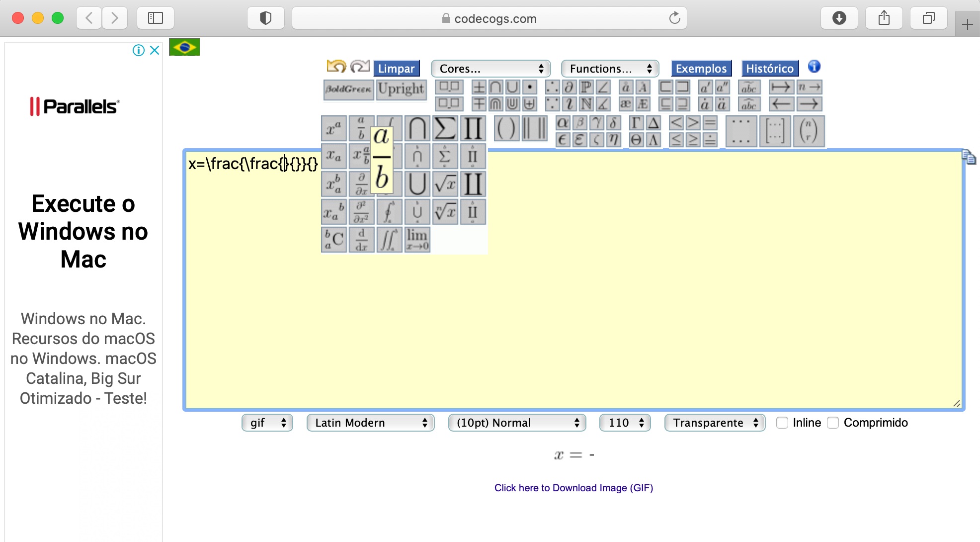
Task: Insert the a/b fraction template
Action: (361, 129)
